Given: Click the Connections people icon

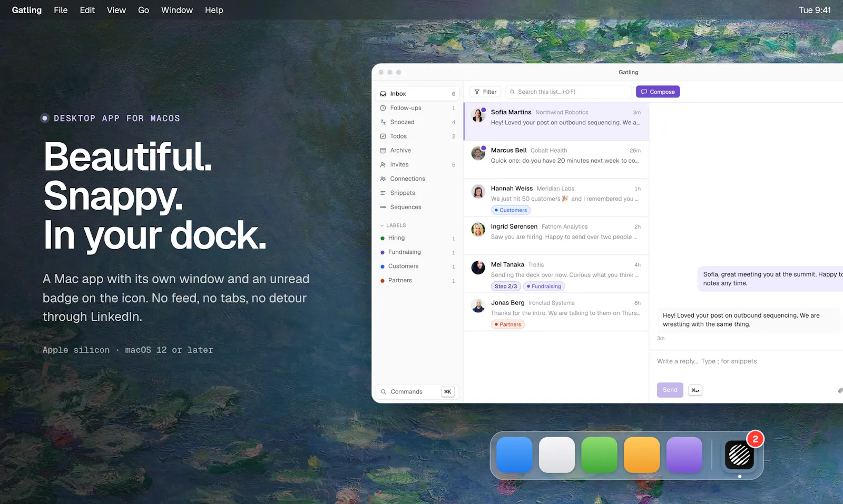Looking at the screenshot, I should 383,179.
